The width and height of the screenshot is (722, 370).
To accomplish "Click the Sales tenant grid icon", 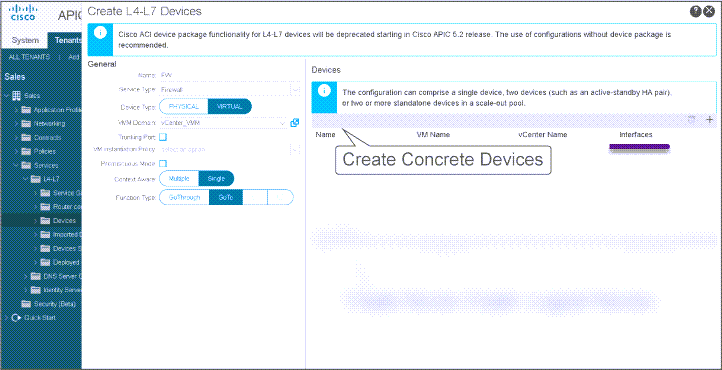I will (x=16, y=95).
